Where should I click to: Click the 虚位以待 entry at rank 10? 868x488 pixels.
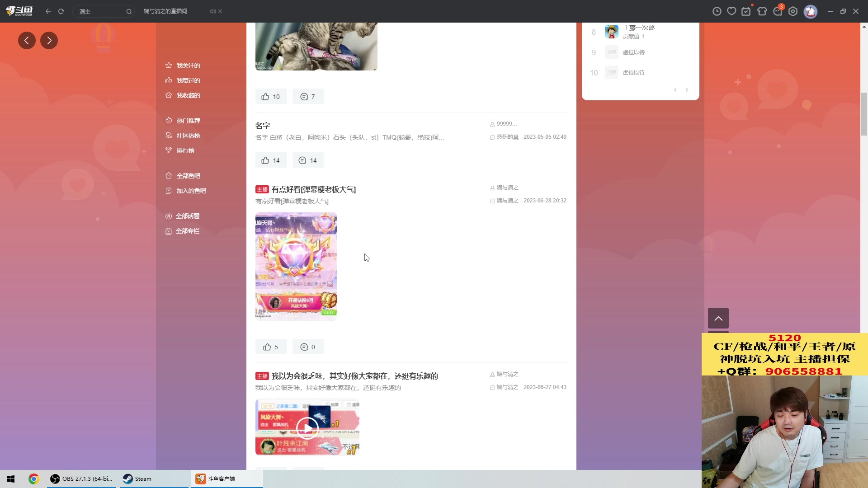634,73
